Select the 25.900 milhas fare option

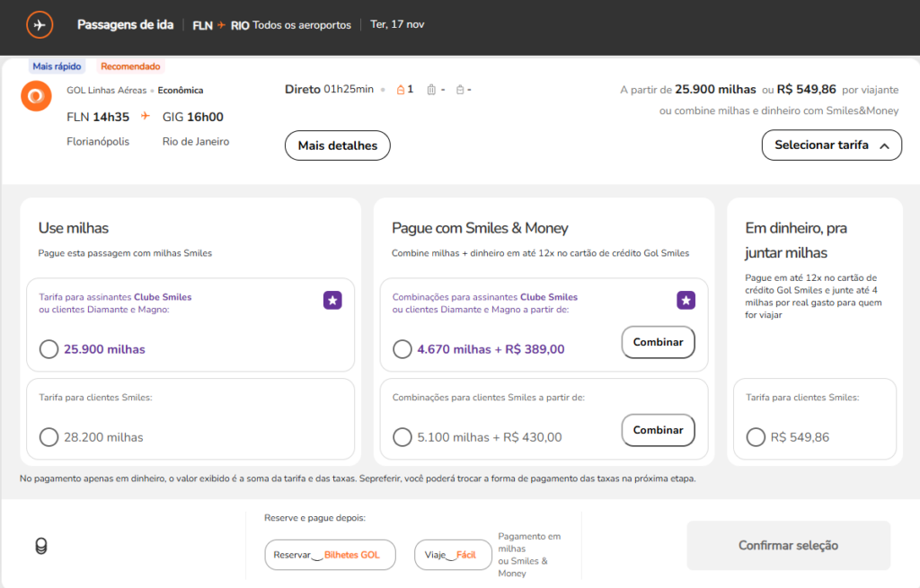coord(49,349)
